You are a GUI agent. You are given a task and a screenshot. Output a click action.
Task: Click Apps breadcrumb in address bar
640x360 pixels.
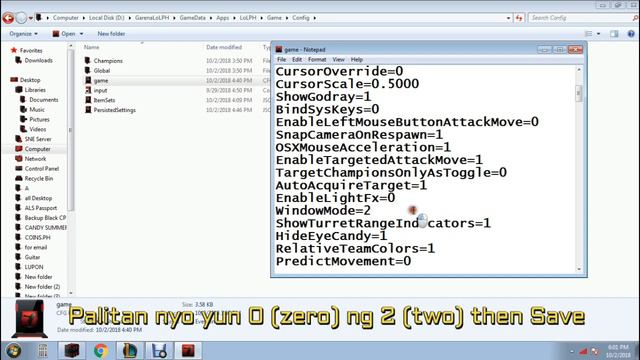pyautogui.click(x=222, y=18)
